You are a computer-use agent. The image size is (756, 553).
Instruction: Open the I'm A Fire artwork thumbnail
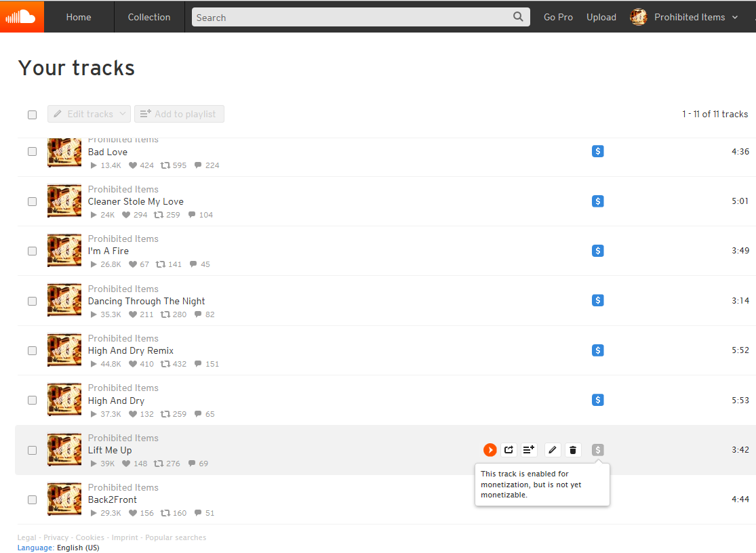(64, 251)
